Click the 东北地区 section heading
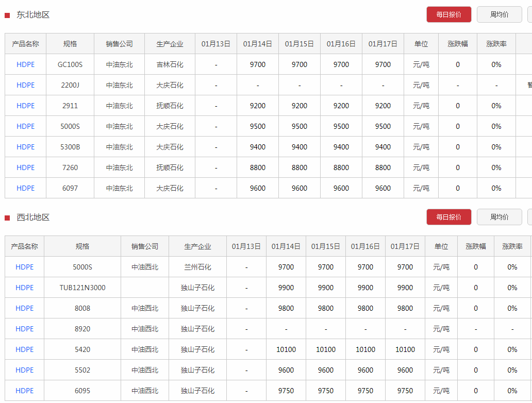 tap(33, 15)
